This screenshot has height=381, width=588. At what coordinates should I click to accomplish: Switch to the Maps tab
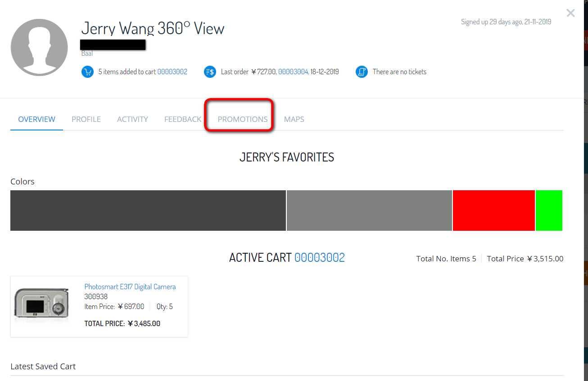[294, 119]
